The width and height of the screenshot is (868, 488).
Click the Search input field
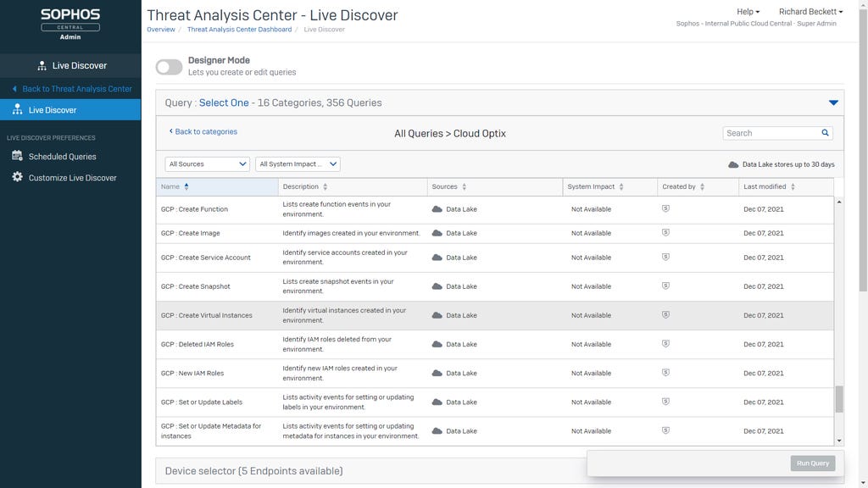(x=771, y=133)
